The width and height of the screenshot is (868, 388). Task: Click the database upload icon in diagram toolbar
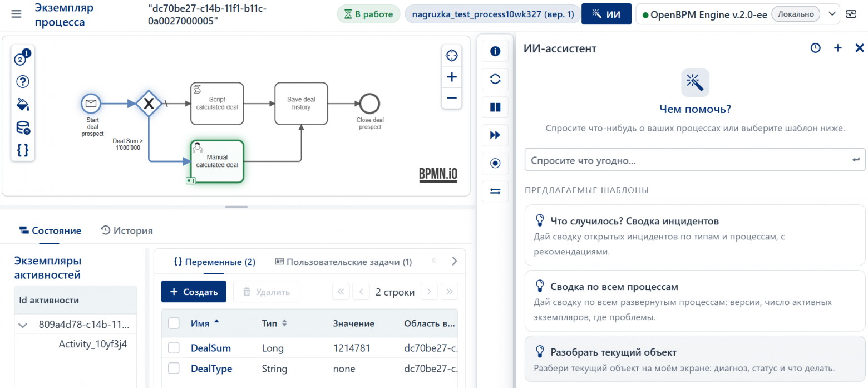(x=23, y=127)
